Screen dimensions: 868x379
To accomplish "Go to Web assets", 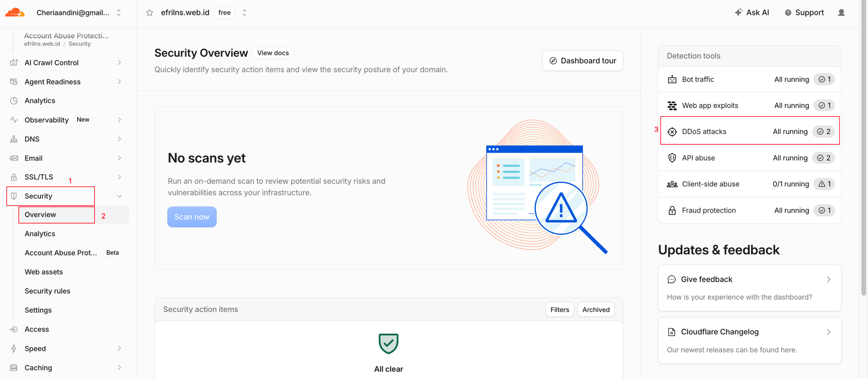I will click(x=44, y=272).
